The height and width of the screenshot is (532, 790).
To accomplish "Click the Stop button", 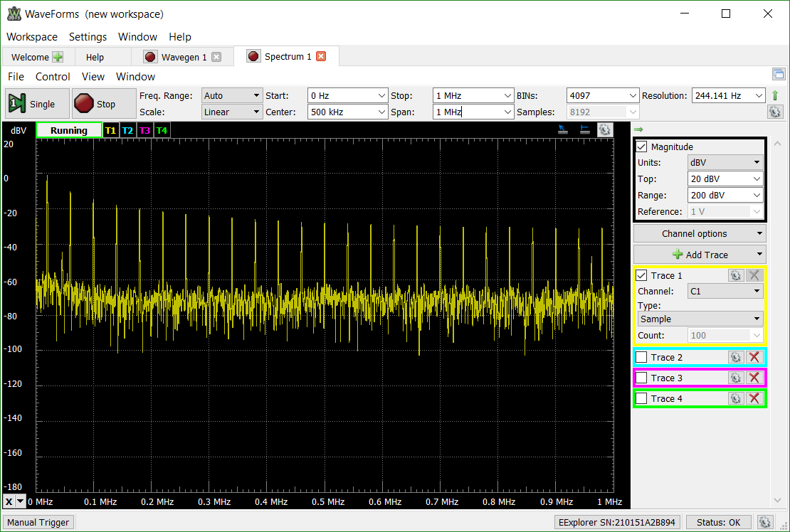I will (104, 104).
